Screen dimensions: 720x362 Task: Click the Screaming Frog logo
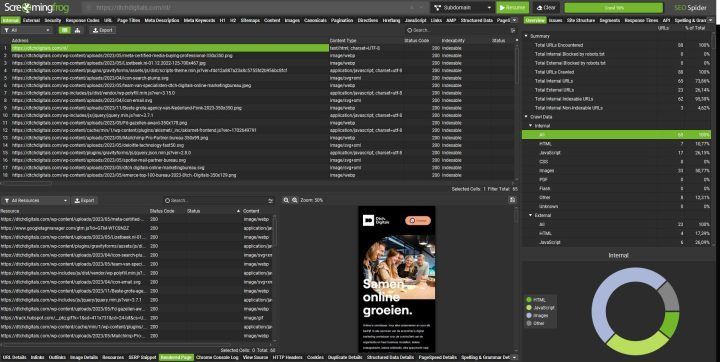[38, 7]
